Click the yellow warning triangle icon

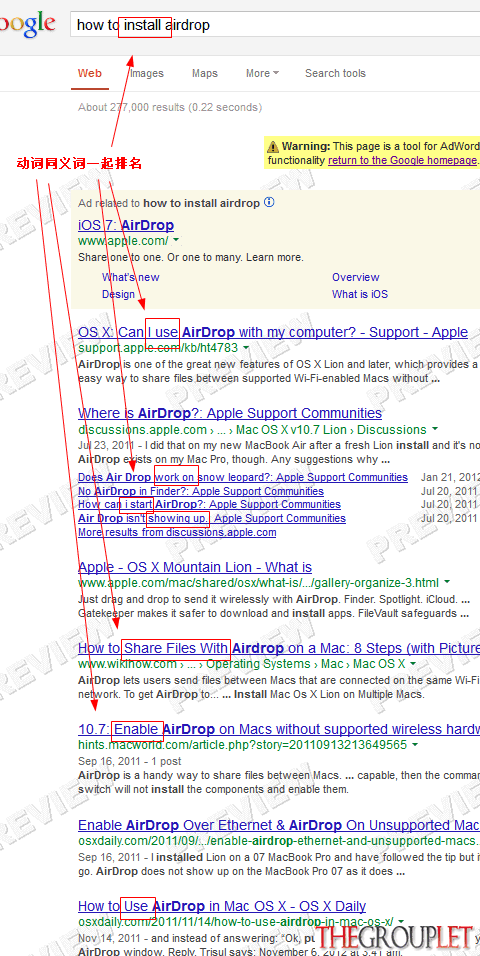click(273, 147)
